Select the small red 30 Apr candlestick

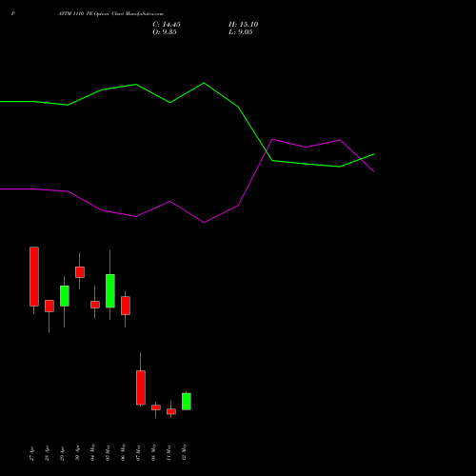pos(80,272)
